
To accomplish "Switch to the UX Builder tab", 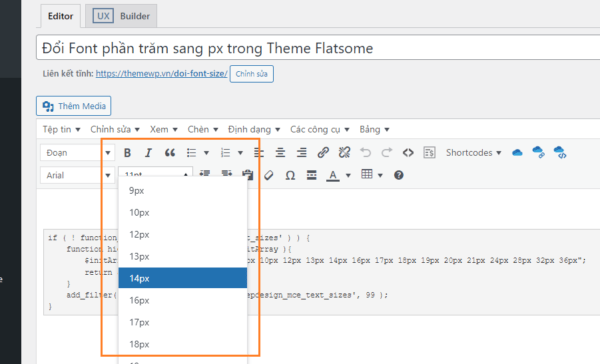I will point(121,16).
